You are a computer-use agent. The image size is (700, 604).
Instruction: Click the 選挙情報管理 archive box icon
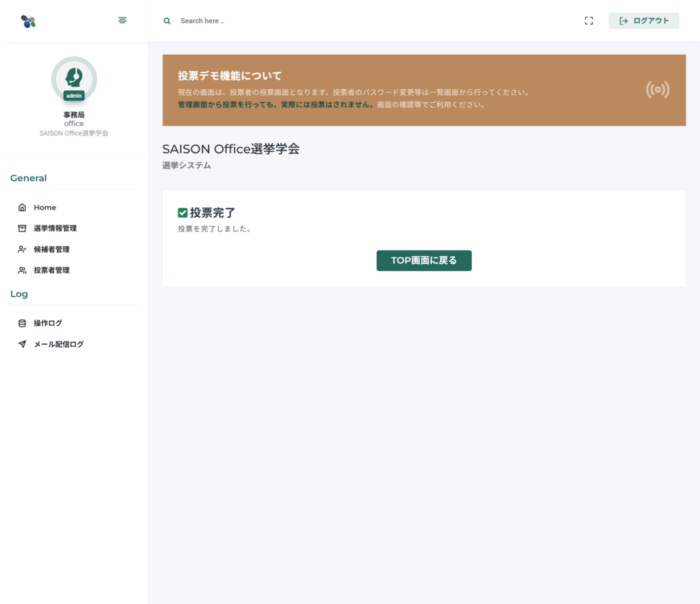pos(22,228)
